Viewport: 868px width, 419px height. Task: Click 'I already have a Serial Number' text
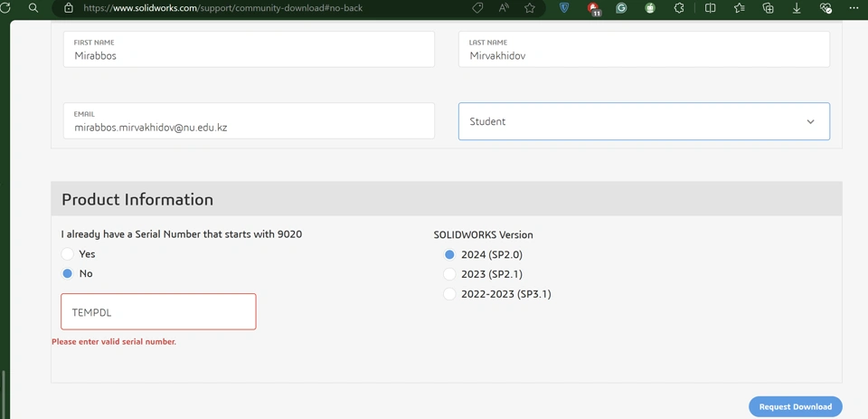(x=182, y=233)
